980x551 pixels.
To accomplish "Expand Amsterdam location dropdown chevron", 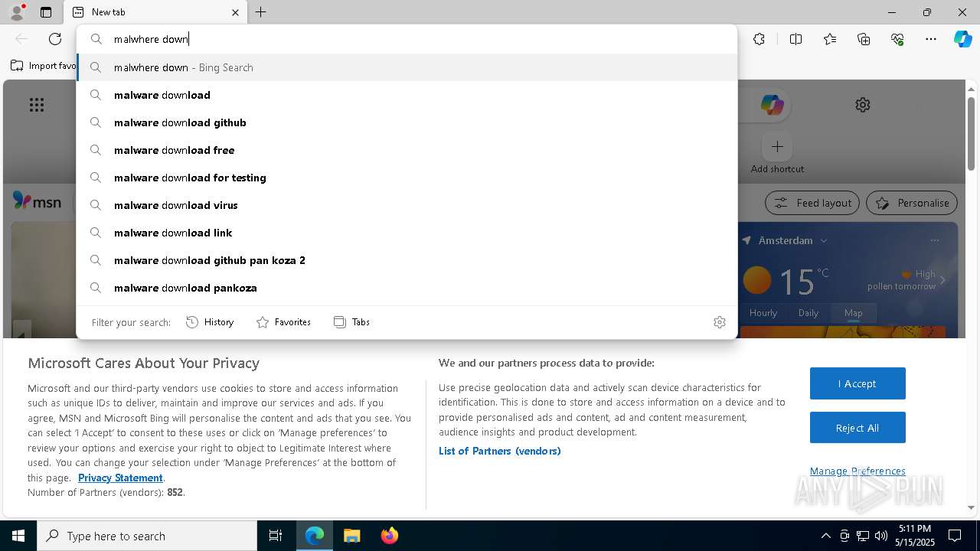I will coord(824,240).
